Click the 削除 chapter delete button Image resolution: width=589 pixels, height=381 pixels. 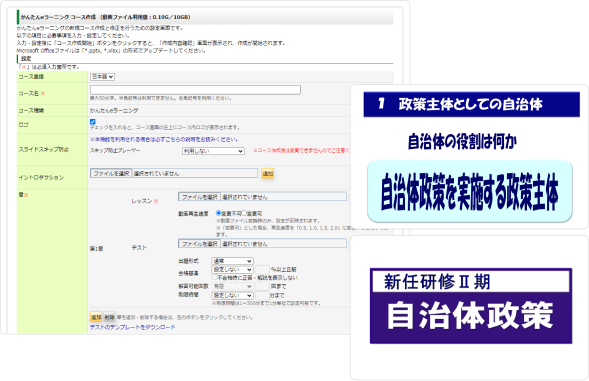point(109,317)
